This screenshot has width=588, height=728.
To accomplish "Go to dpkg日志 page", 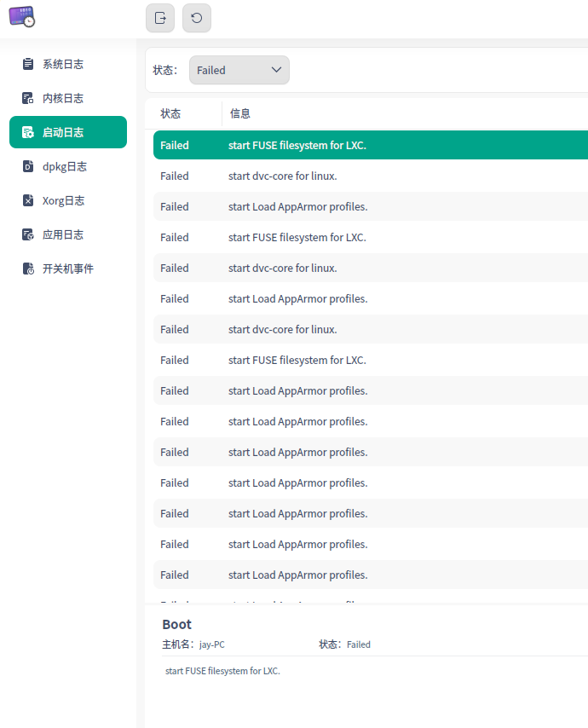I will point(68,166).
